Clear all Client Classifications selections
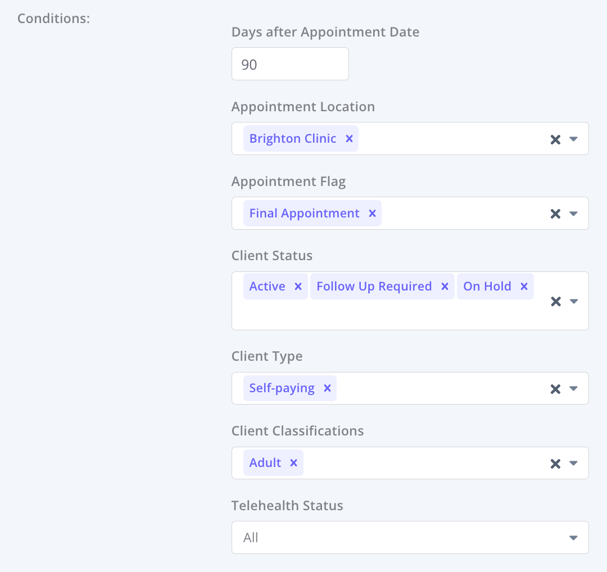607x572 pixels. click(555, 464)
